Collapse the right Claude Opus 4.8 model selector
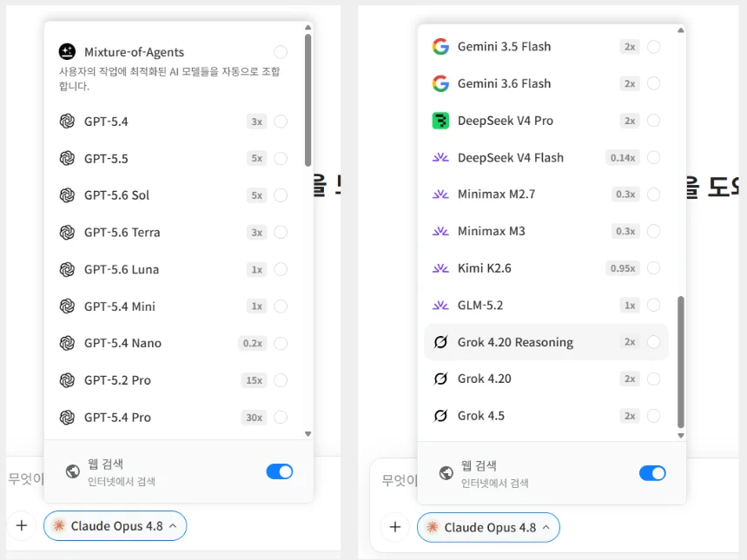 point(488,527)
